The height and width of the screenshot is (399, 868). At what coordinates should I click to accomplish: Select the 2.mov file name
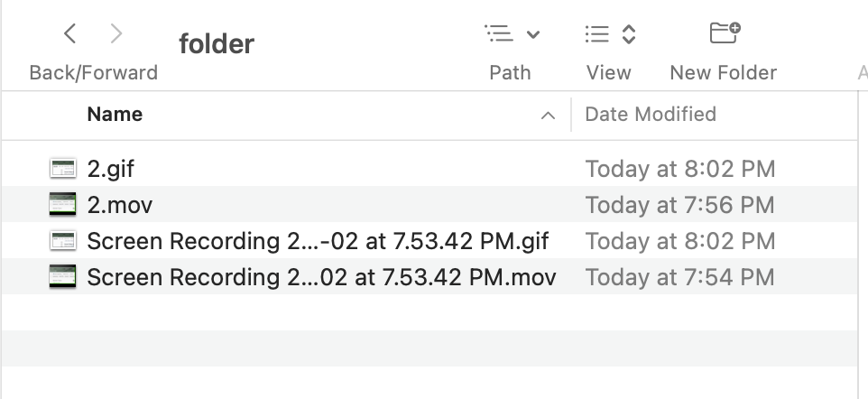pyautogui.click(x=120, y=205)
